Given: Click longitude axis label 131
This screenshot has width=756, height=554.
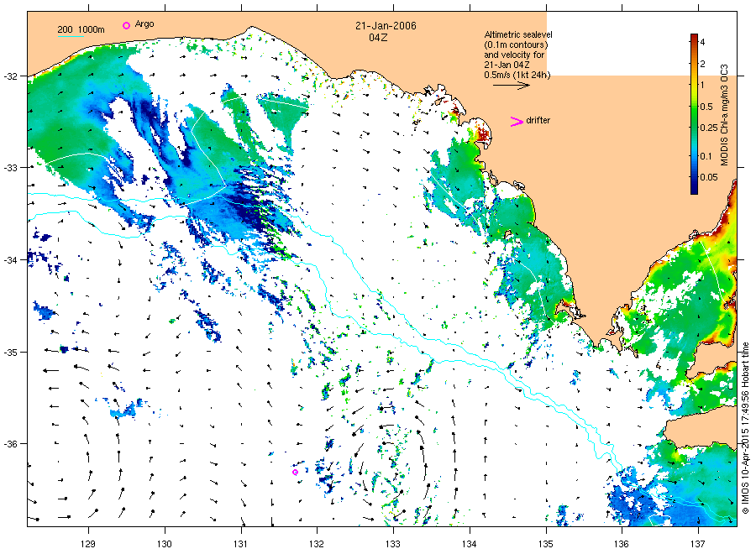Looking at the screenshot, I should coord(240,544).
